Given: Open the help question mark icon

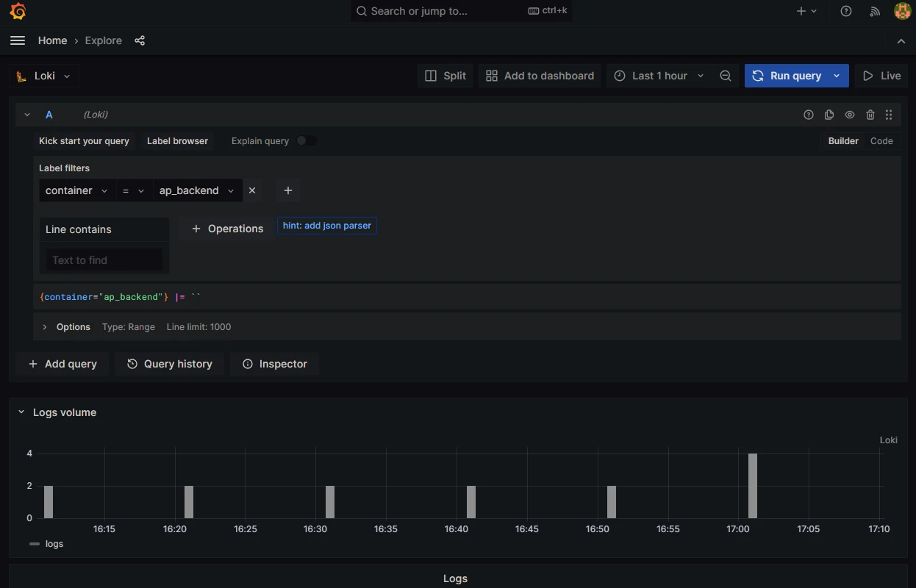Looking at the screenshot, I should tap(846, 11).
